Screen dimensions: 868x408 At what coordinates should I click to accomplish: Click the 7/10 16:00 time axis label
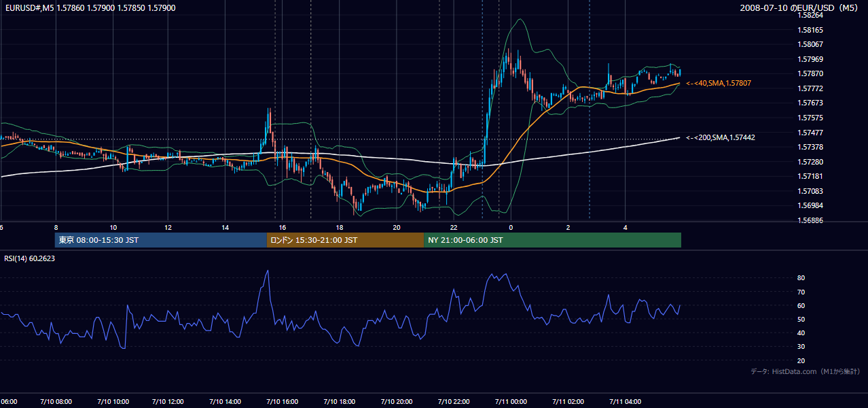(x=283, y=401)
